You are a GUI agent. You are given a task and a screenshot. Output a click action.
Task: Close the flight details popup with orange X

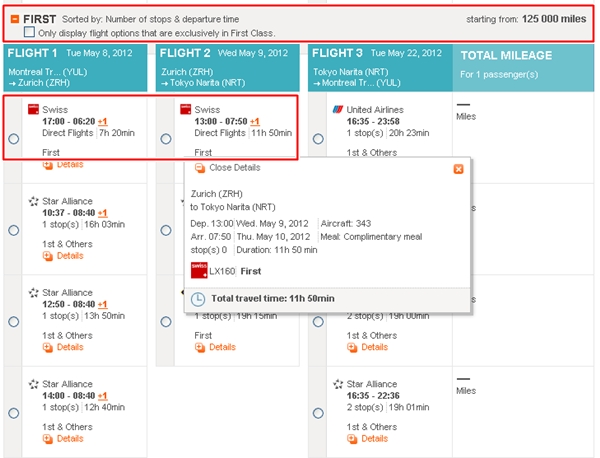[458, 169]
